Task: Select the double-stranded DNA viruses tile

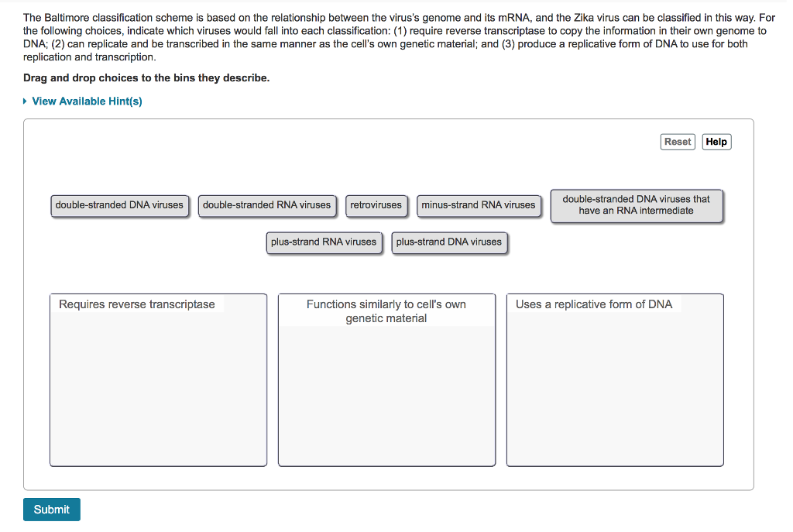Action: 119,205
